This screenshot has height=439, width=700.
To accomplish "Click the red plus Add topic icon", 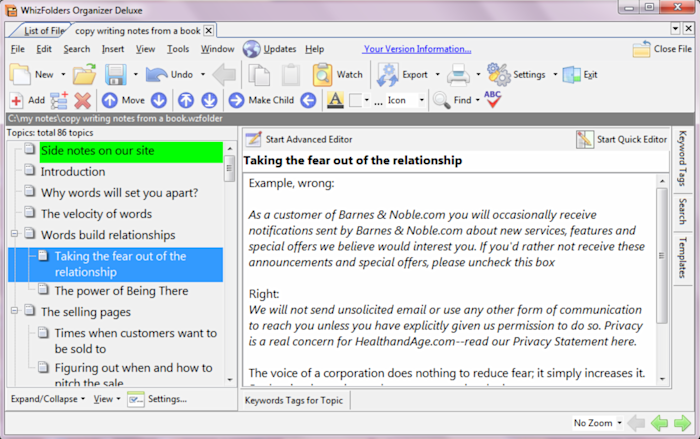I will pos(16,100).
